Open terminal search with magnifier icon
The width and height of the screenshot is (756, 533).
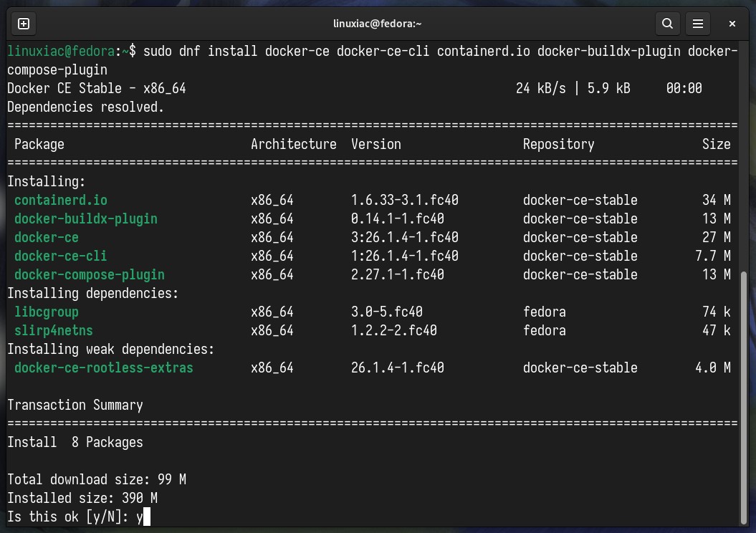coord(667,24)
